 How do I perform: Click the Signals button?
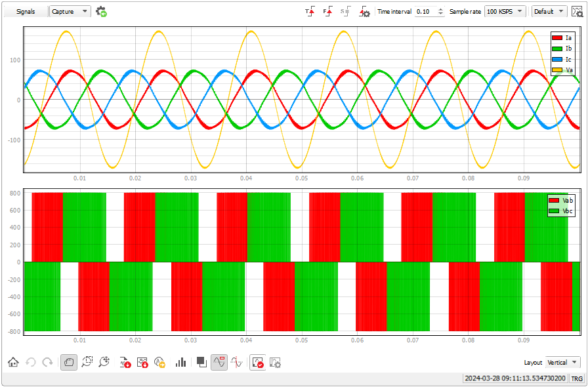pos(26,12)
